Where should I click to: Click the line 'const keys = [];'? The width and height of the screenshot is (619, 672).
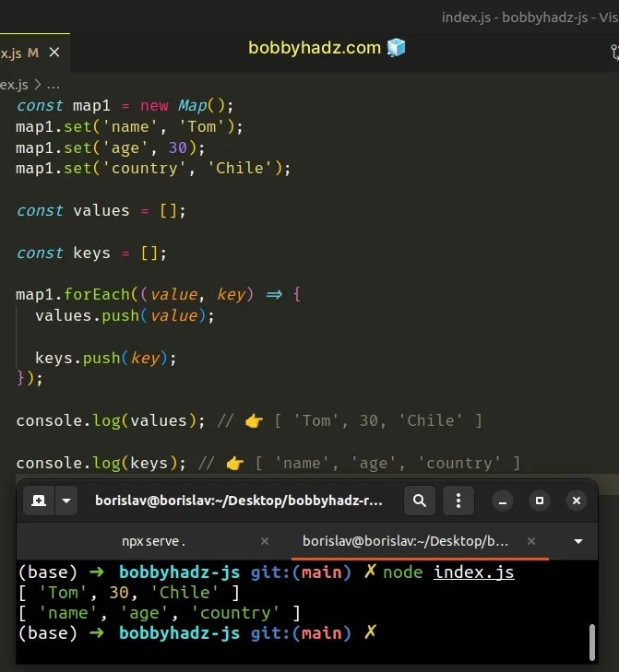click(x=92, y=253)
